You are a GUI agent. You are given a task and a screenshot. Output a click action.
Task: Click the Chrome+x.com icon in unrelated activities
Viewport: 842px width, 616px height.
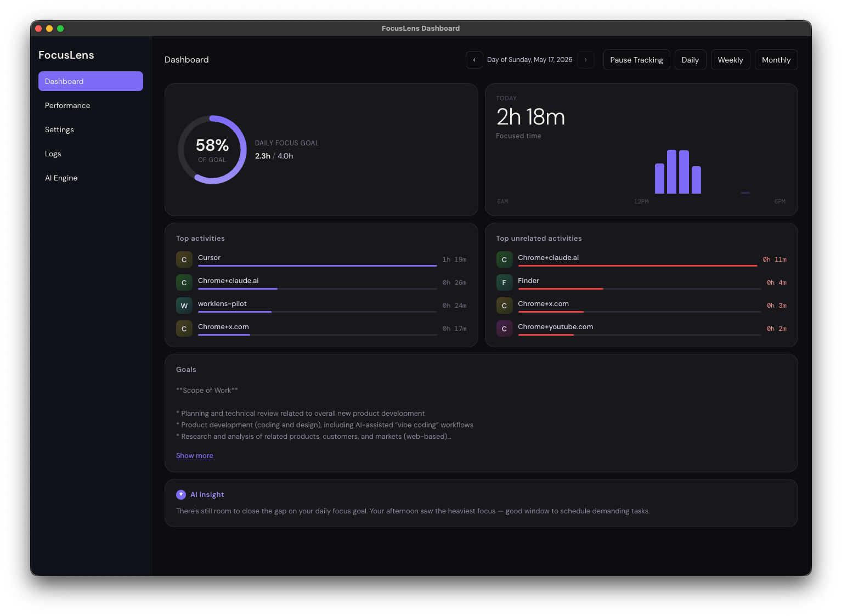coord(504,306)
